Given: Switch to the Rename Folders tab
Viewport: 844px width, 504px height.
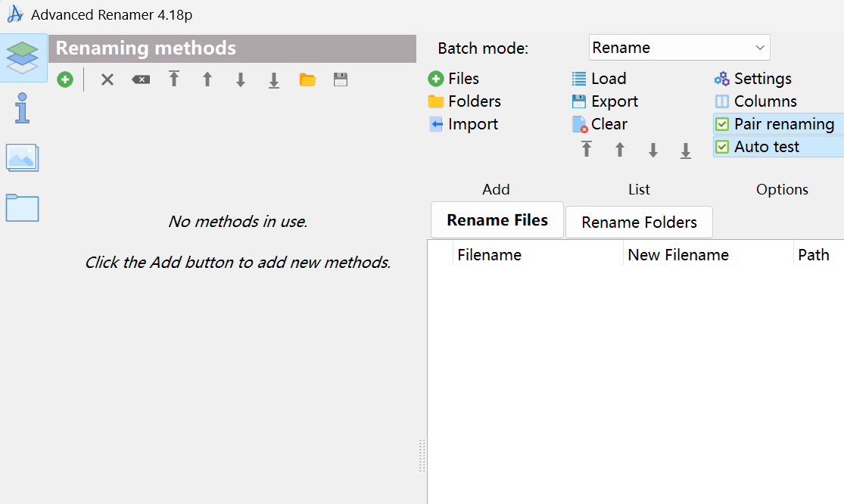Looking at the screenshot, I should coord(639,222).
